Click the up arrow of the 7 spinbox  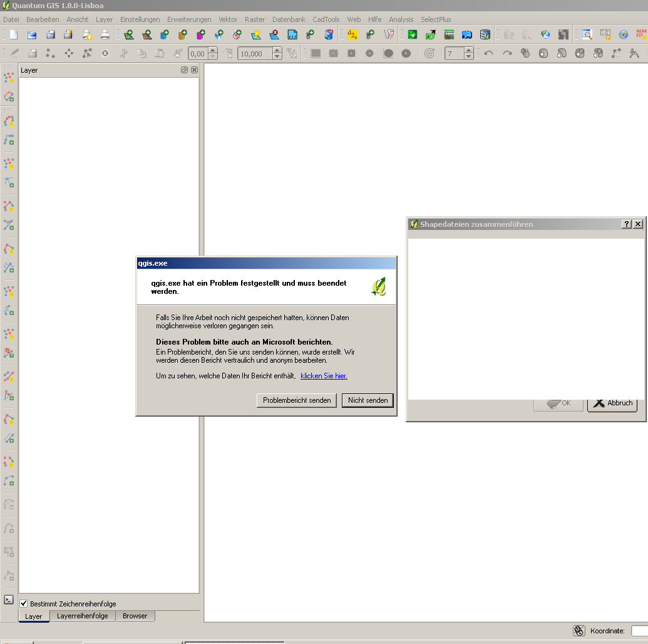pos(469,51)
